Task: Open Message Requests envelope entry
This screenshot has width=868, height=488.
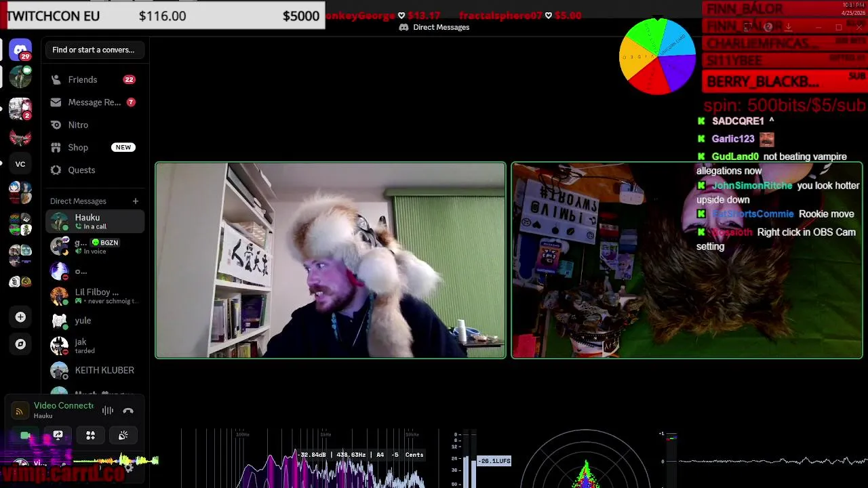Action: [x=95, y=102]
